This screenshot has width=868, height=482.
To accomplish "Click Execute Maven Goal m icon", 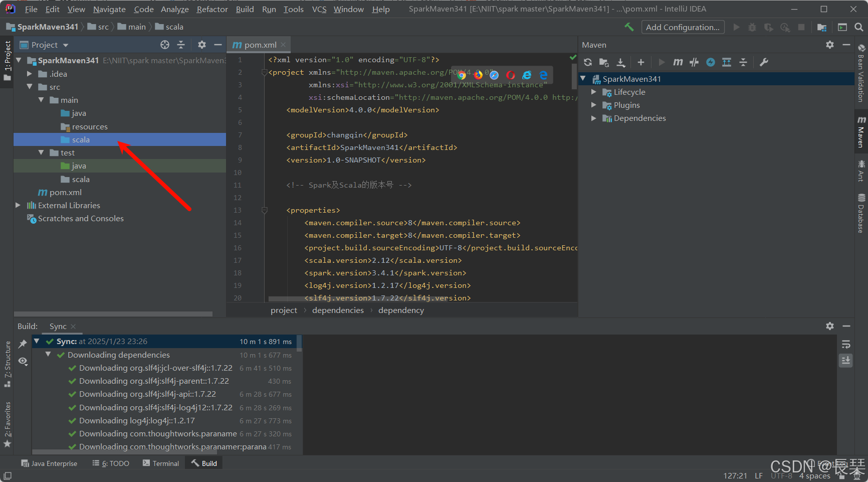I will click(678, 62).
